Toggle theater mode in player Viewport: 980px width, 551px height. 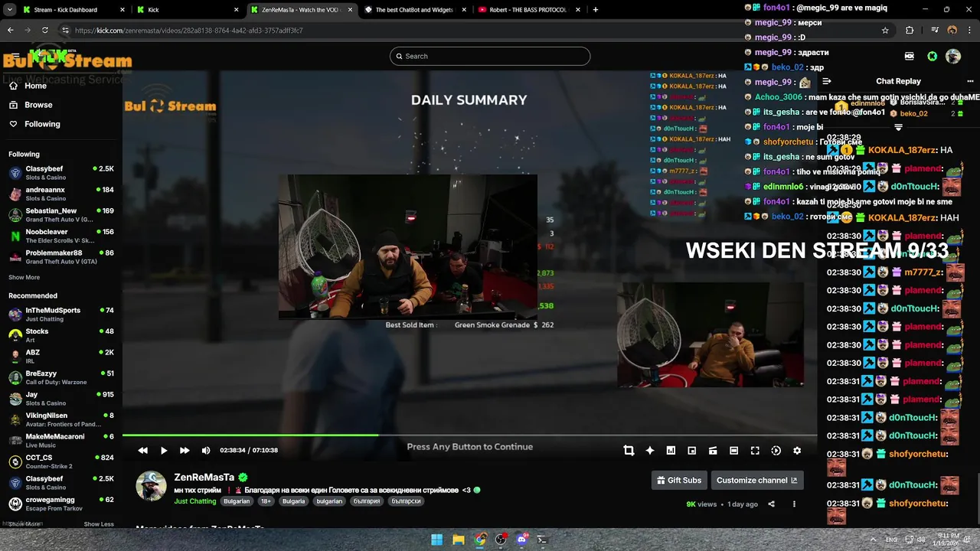[x=733, y=451]
